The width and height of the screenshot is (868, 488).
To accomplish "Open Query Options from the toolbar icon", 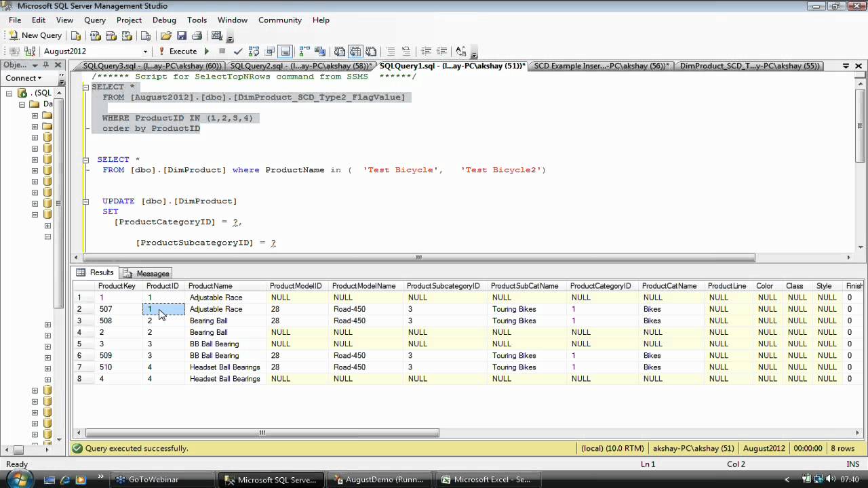I will [x=270, y=51].
